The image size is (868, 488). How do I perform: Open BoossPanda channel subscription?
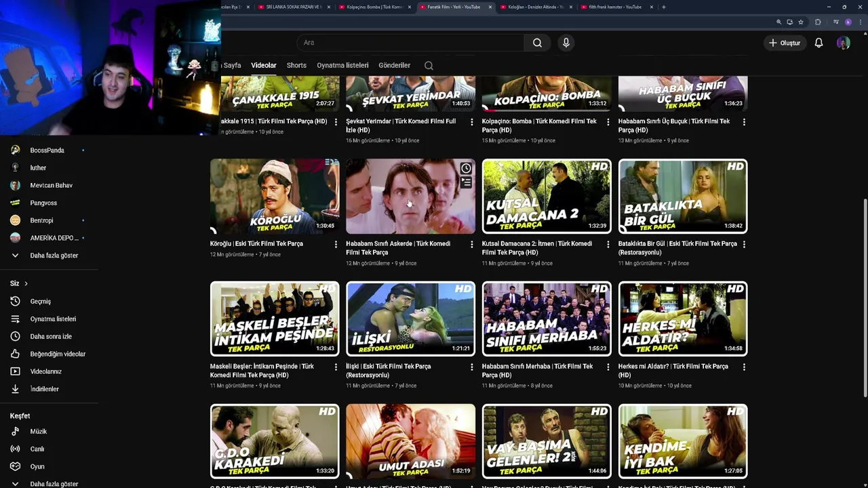tap(49, 150)
